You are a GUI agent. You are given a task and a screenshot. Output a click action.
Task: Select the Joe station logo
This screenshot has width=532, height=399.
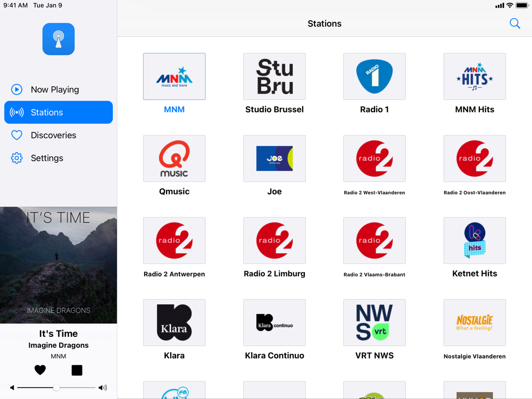pos(275,159)
